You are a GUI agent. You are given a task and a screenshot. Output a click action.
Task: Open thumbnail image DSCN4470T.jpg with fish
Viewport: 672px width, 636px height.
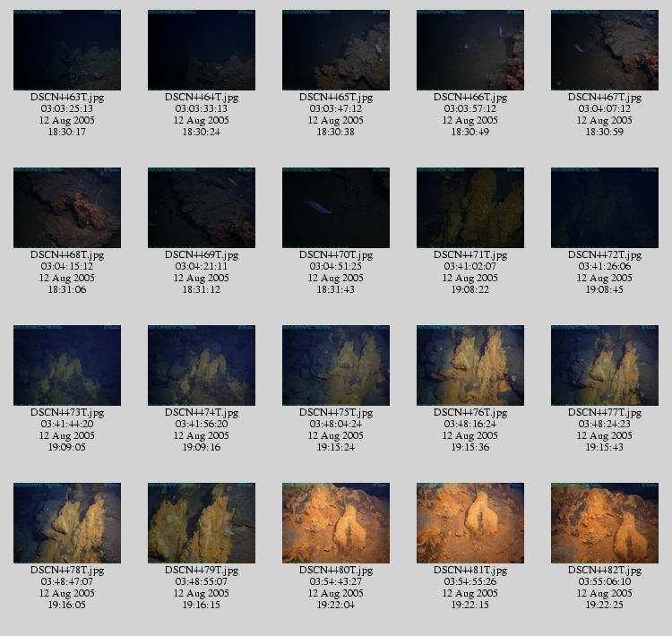336,208
